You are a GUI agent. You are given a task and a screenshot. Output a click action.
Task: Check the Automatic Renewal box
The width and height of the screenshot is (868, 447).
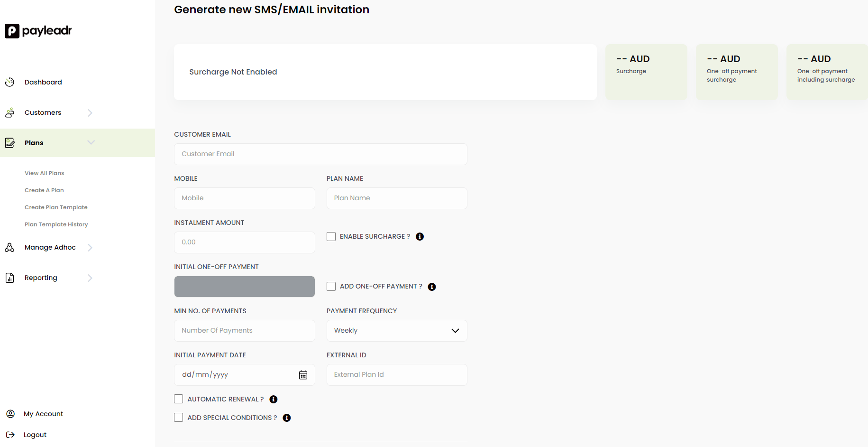pyautogui.click(x=179, y=399)
